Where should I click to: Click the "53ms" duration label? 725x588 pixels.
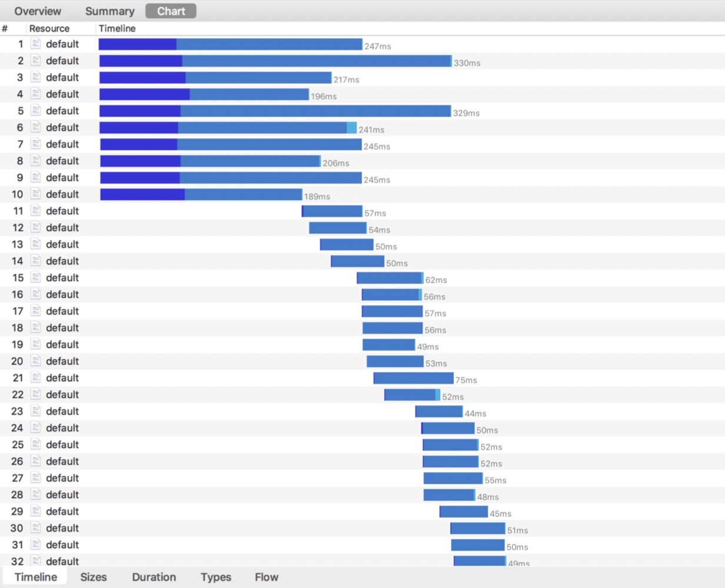tap(436, 363)
